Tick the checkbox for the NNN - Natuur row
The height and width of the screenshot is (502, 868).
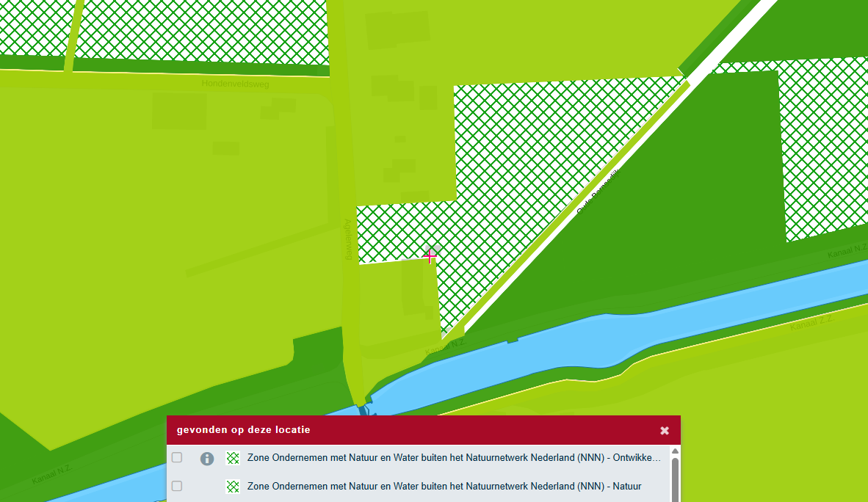tap(176, 486)
